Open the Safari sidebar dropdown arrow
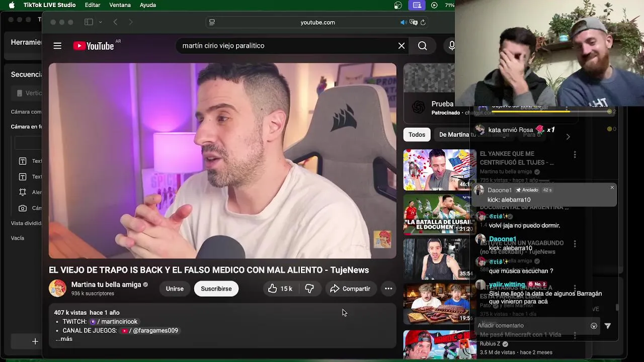Image resolution: width=644 pixels, height=362 pixels. coord(100,22)
